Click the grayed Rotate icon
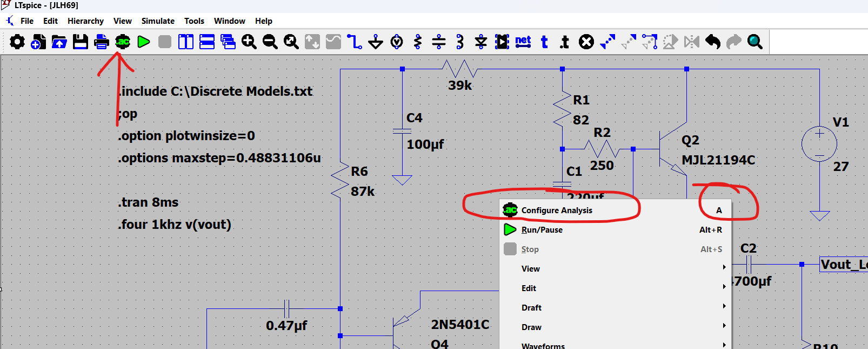This screenshot has width=868, height=349. pyautogui.click(x=671, y=42)
